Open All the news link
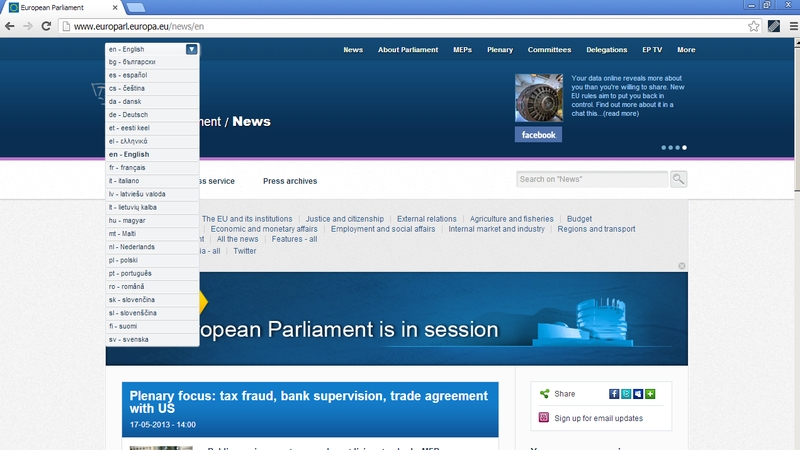Viewport: 800px width, 450px height. click(x=237, y=239)
